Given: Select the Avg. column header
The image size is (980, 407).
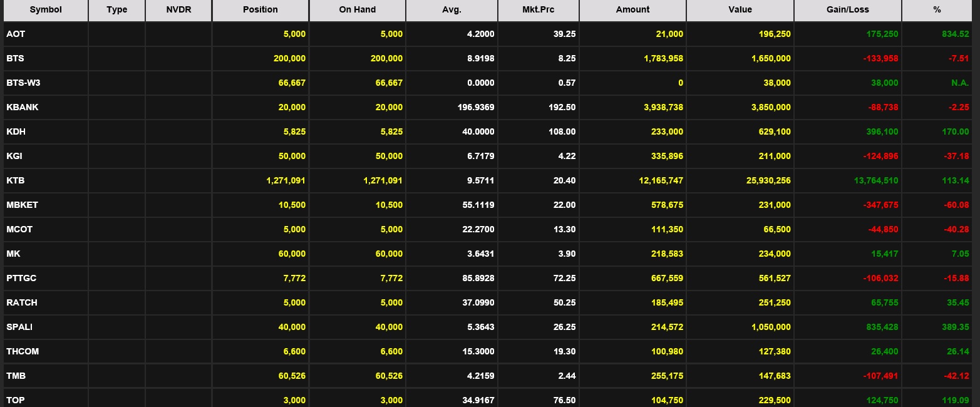Looking at the screenshot, I should tap(451, 10).
